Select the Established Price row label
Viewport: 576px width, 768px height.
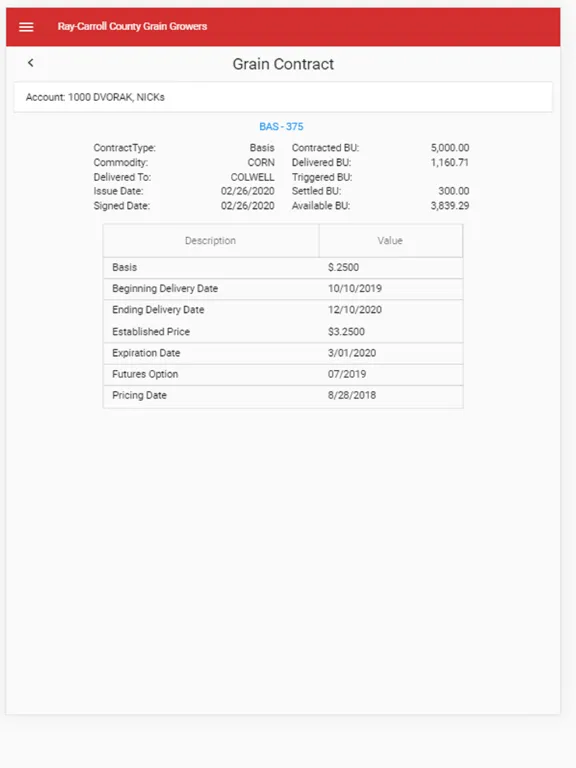coord(151,332)
